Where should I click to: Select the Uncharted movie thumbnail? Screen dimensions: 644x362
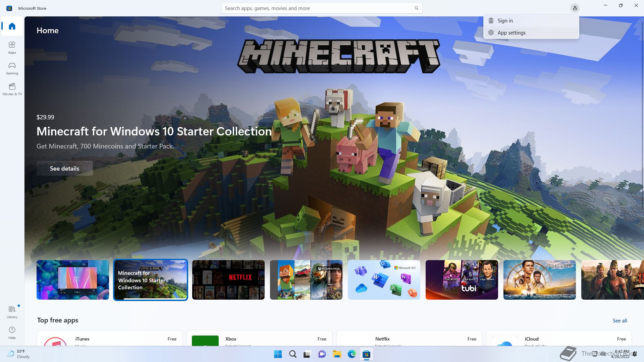540,280
